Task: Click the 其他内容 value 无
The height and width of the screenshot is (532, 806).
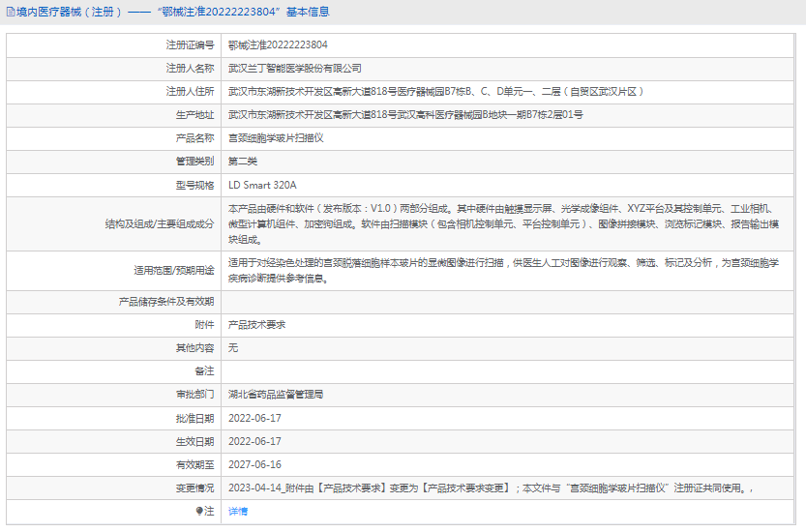Action: point(233,348)
